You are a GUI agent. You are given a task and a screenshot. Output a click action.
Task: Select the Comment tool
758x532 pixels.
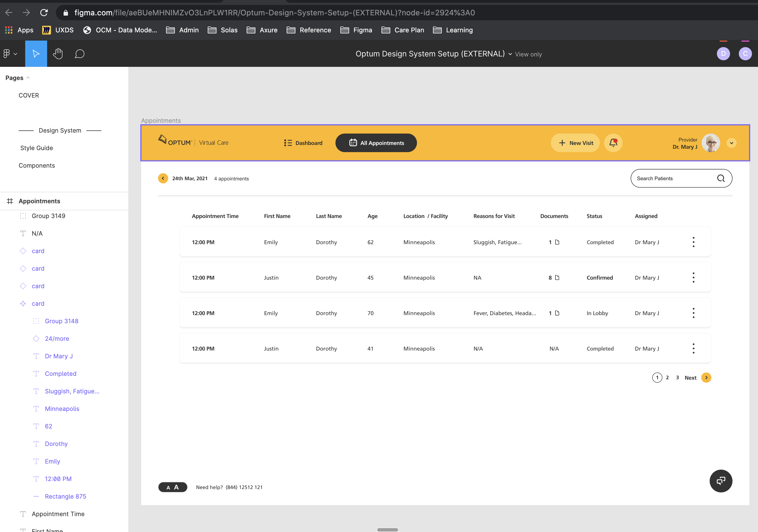[79, 54]
